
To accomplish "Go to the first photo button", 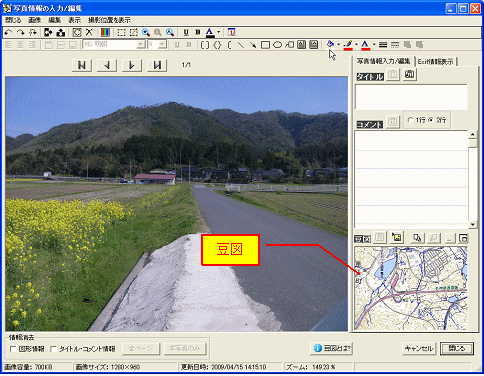I will 82,65.
